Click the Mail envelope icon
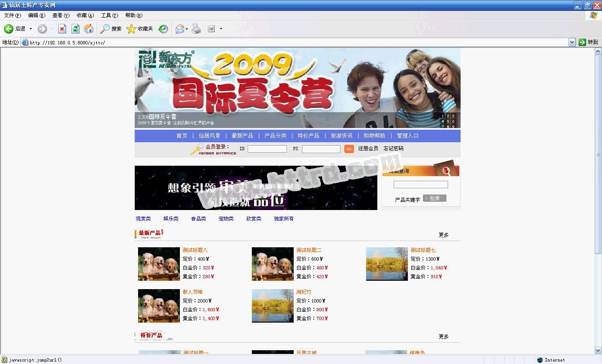 179,28
